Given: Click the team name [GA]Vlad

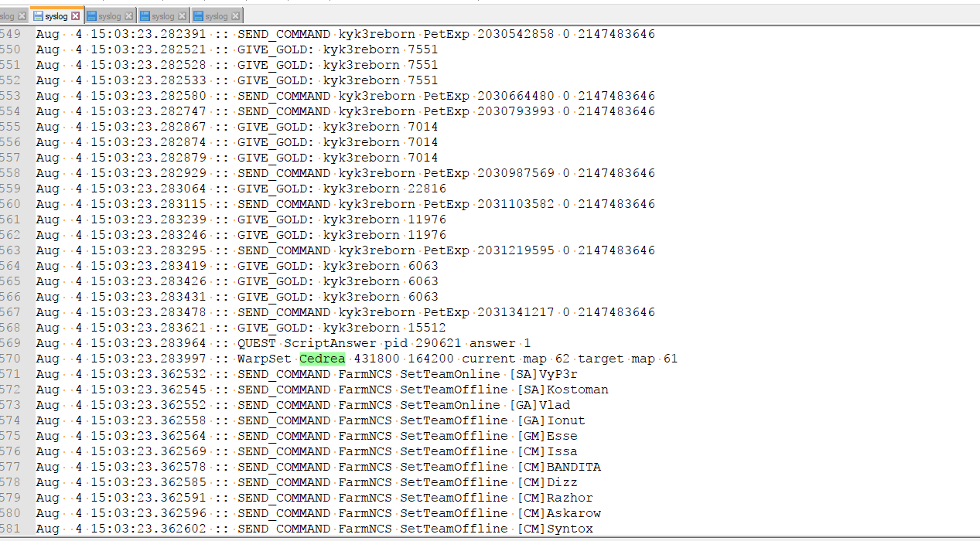Looking at the screenshot, I should tap(539, 405).
